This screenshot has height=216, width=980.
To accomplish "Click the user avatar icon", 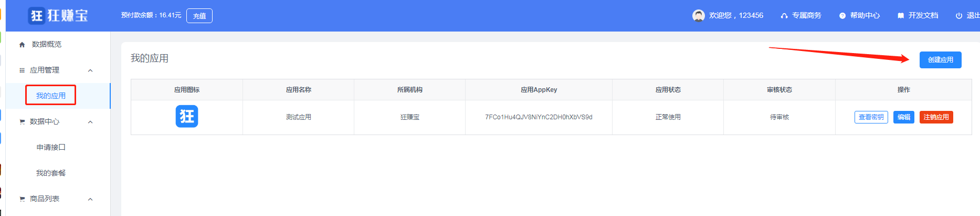I will (x=698, y=16).
